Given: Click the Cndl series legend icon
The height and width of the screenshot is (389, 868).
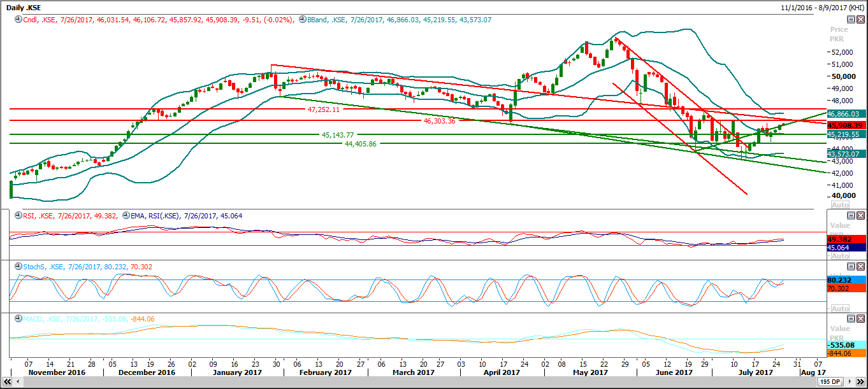Looking at the screenshot, I should point(18,20).
